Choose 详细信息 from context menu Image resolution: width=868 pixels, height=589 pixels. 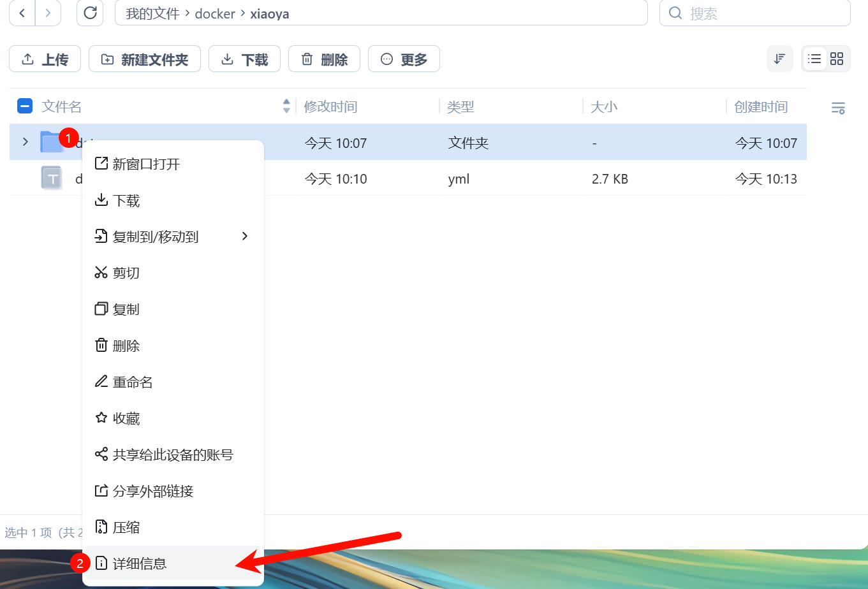[140, 564]
